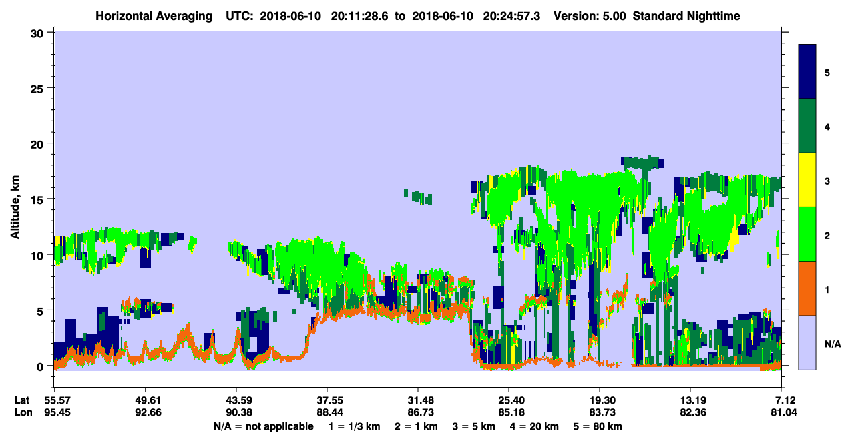Click latitude value 37.55

(x=327, y=400)
